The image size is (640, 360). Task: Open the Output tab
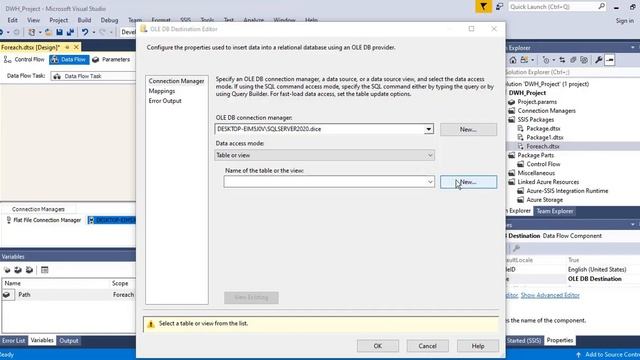69,341
